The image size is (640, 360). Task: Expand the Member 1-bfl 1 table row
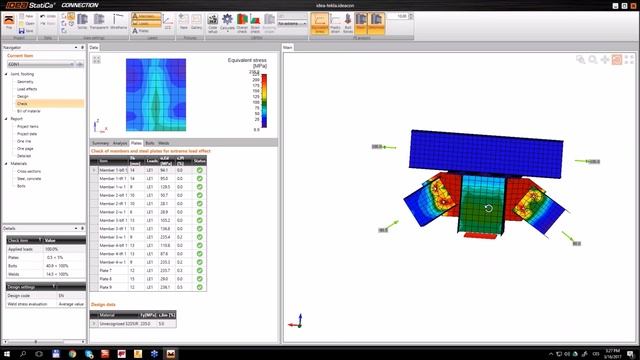[x=94, y=170]
